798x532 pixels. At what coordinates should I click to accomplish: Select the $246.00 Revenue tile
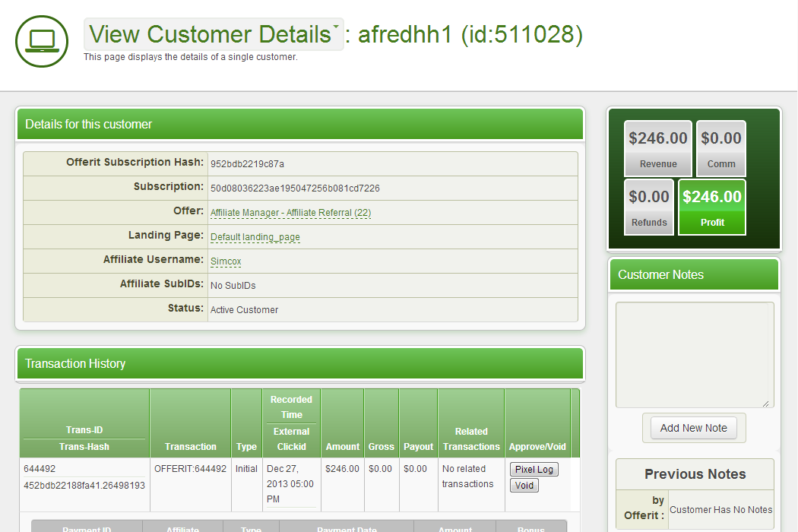tap(658, 148)
